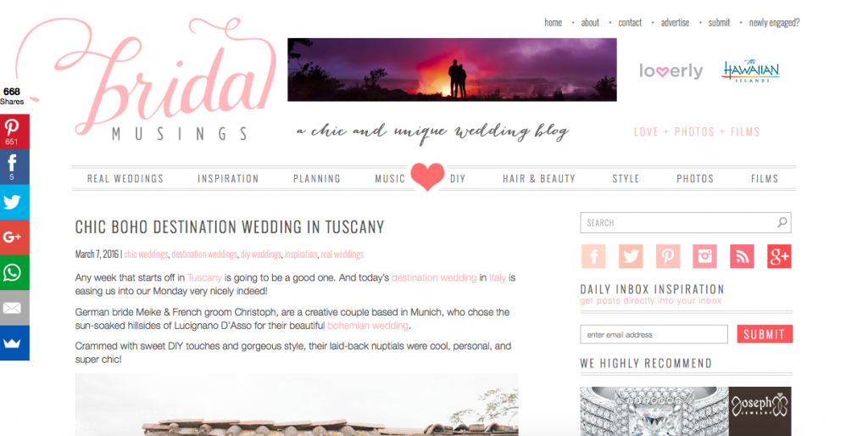Open the Real Weddings menu

point(125,178)
